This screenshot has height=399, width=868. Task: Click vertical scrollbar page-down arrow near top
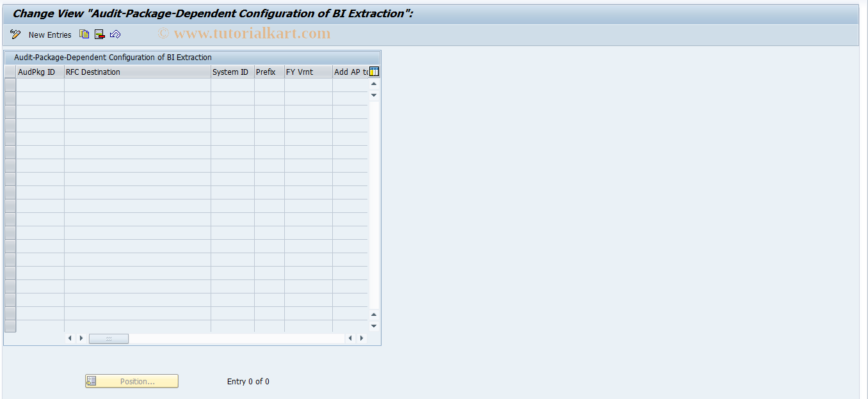[374, 95]
